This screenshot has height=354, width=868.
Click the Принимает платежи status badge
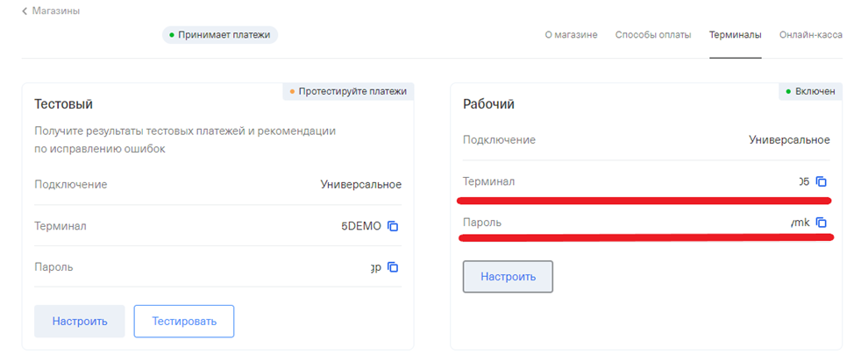pyautogui.click(x=220, y=35)
